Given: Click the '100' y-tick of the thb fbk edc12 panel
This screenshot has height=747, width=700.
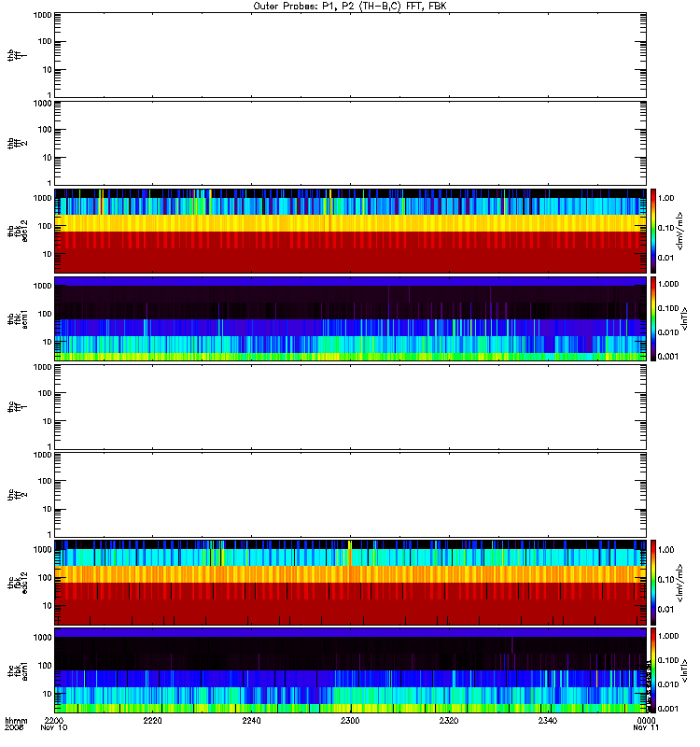Looking at the screenshot, I should [x=45, y=226].
